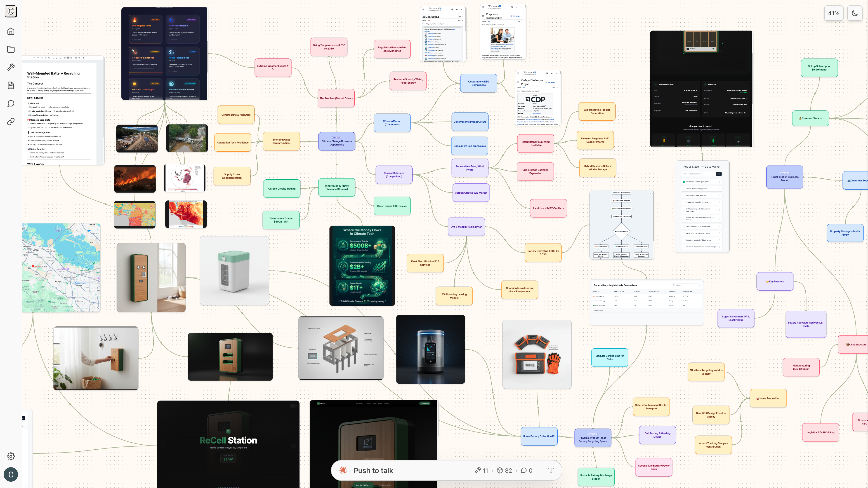Open settings gear in left sidebar
This screenshot has width=868, height=488.
tap(11, 456)
